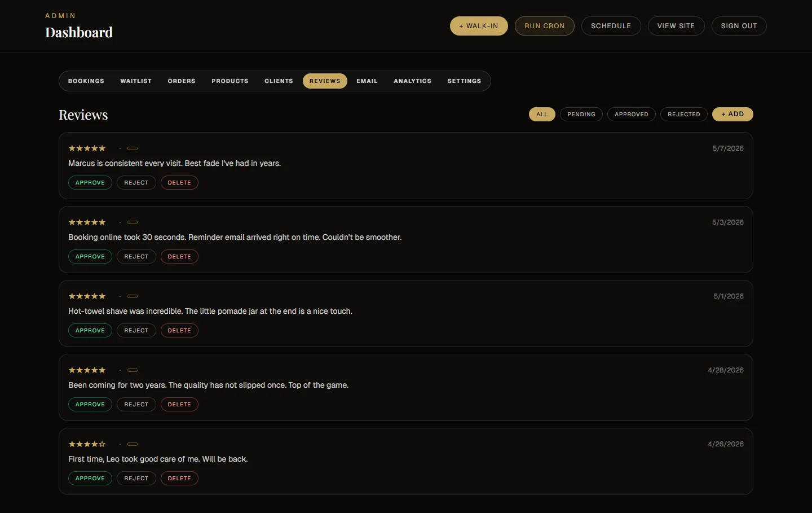Click the status pill on two years review
Viewport: 812px width, 513px height.
coord(133,370)
